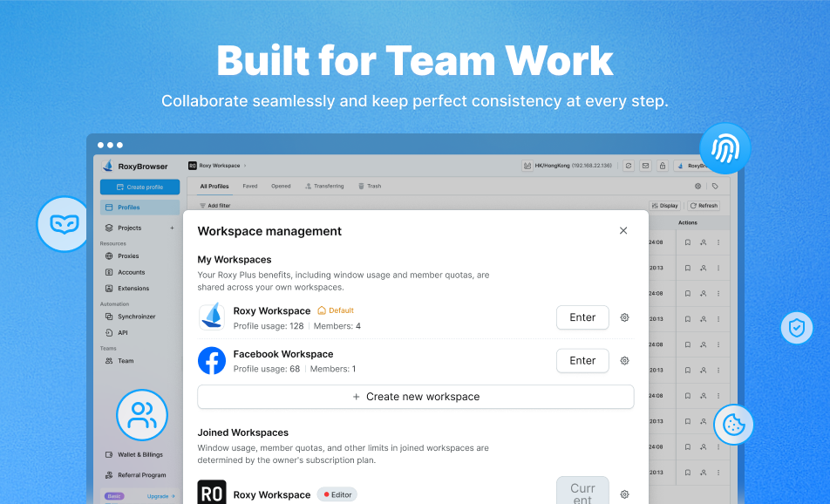This screenshot has height=504, width=830.
Task: Click 'Profile usage: 68' text
Action: coord(266,369)
